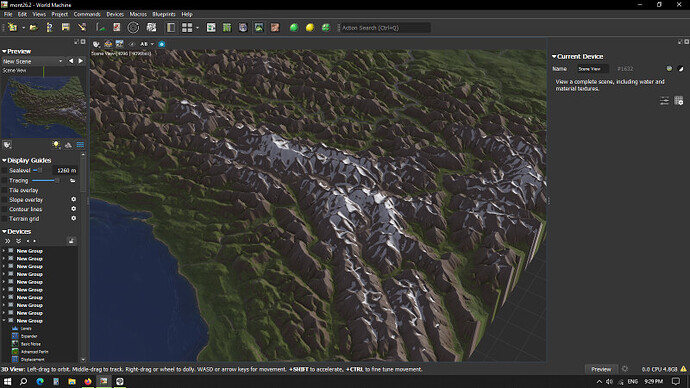
Task: Click the green sphere build icon
Action: [x=294, y=27]
